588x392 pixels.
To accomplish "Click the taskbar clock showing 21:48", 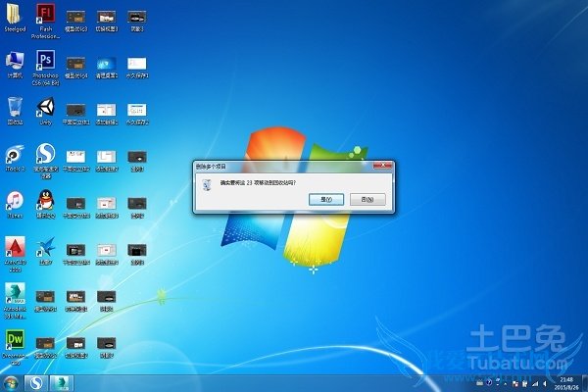I will pos(565,381).
